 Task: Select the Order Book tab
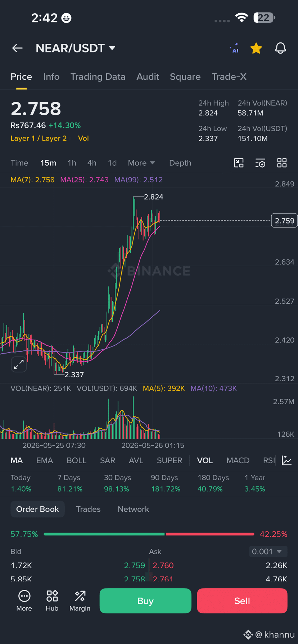click(x=37, y=509)
